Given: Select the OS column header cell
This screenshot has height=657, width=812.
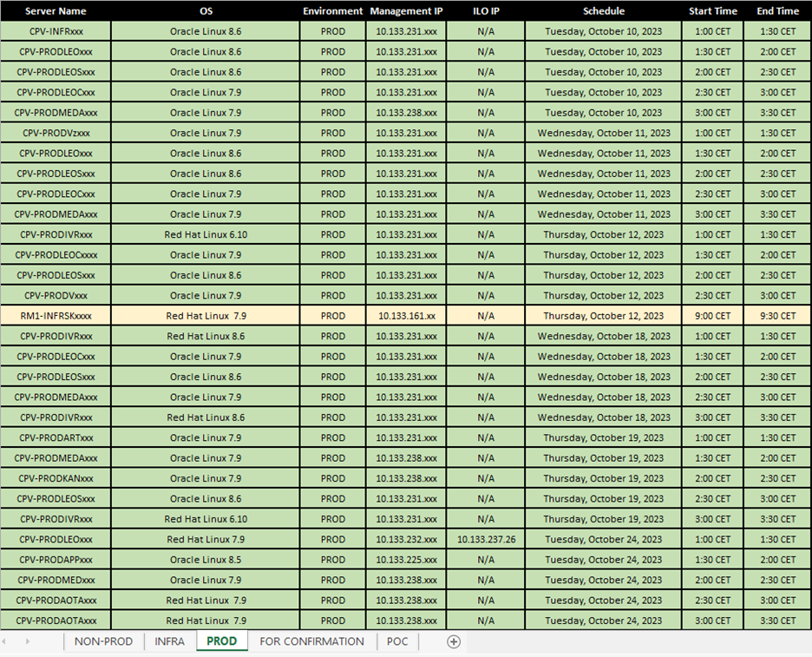Looking at the screenshot, I should [x=206, y=11].
